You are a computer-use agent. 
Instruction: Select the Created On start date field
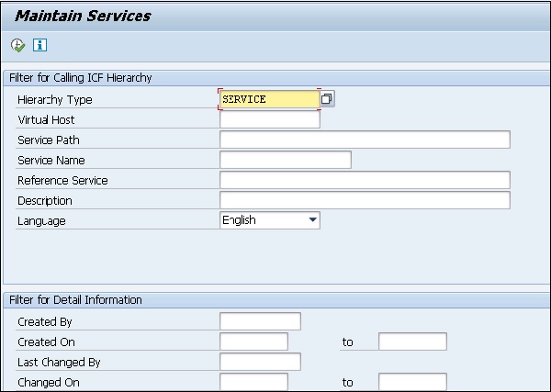pos(253,342)
